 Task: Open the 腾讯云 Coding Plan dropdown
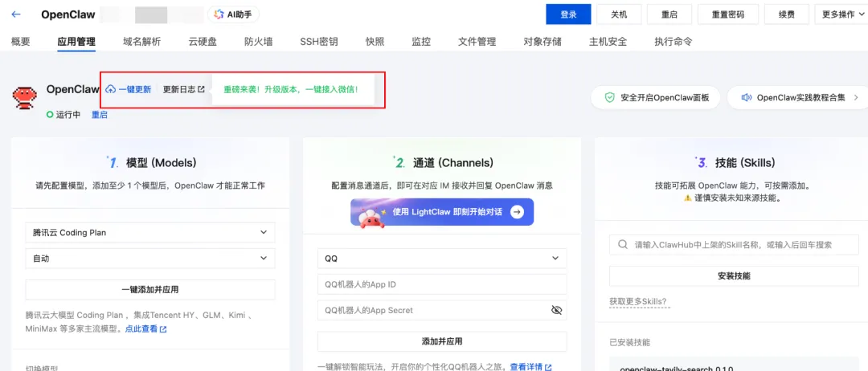coord(150,232)
